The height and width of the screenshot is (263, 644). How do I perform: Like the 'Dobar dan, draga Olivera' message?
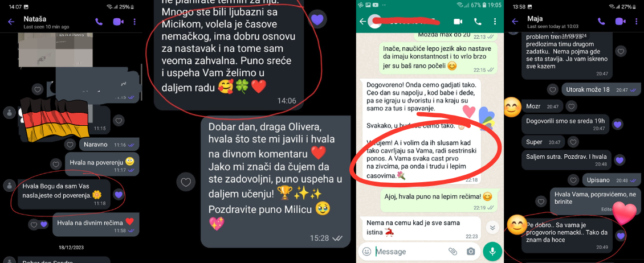pos(186,182)
